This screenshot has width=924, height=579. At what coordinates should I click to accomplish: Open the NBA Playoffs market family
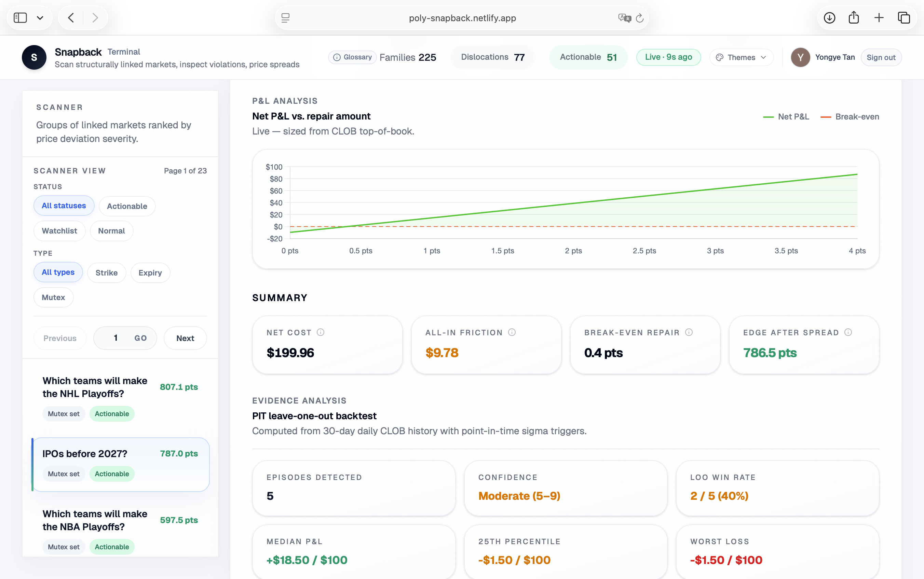click(95, 520)
